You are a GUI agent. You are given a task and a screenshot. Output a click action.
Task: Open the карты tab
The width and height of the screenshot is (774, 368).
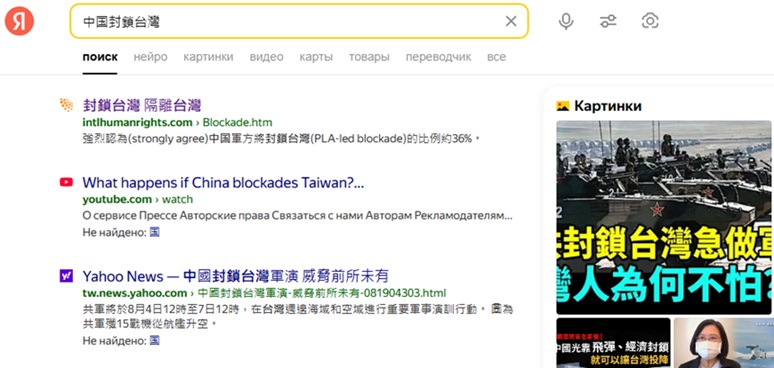pyautogui.click(x=316, y=57)
